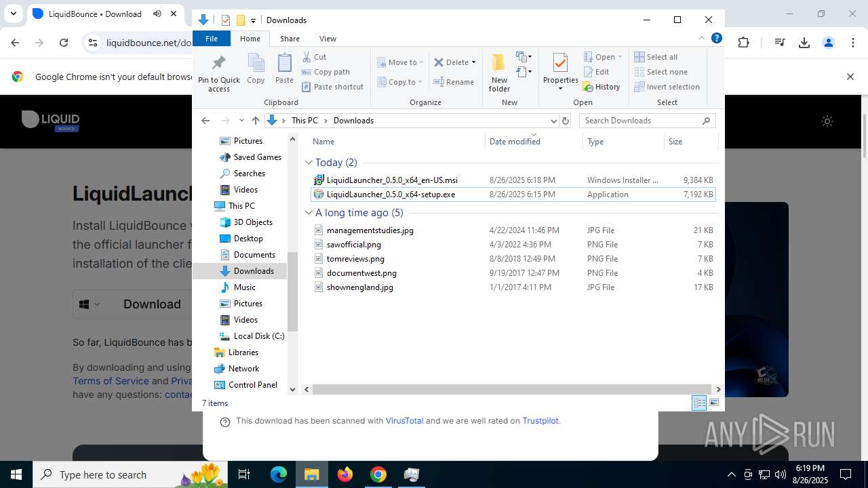
Task: Reload the Chrome page
Action: 64,43
